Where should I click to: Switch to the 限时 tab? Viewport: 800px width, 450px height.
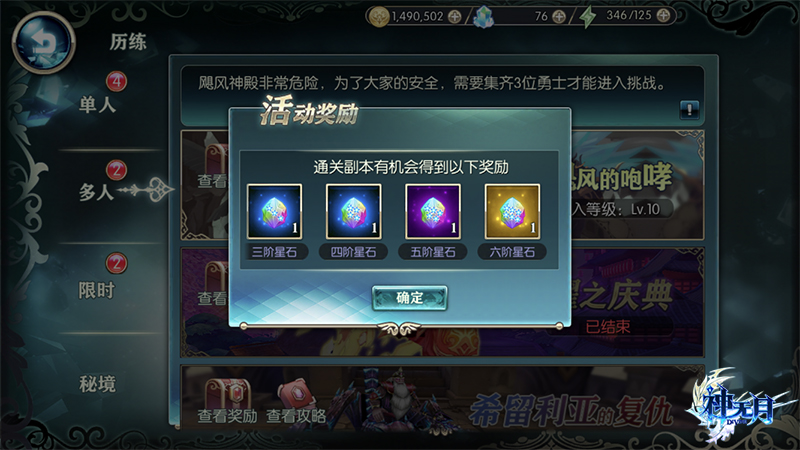(96, 290)
